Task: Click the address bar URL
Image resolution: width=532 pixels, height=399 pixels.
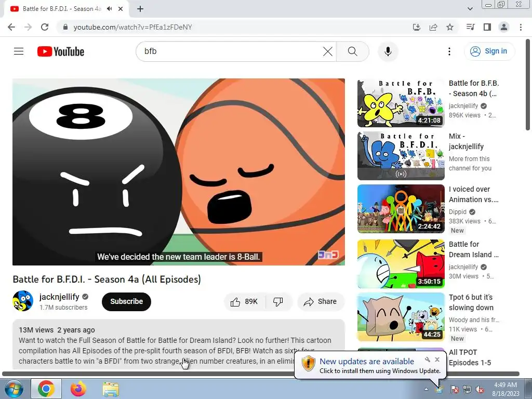Action: pos(132,27)
